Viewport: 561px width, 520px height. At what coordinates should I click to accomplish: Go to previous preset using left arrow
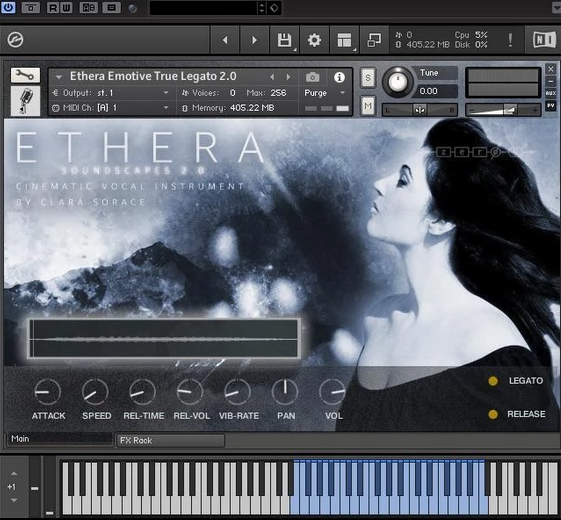pyautogui.click(x=225, y=40)
